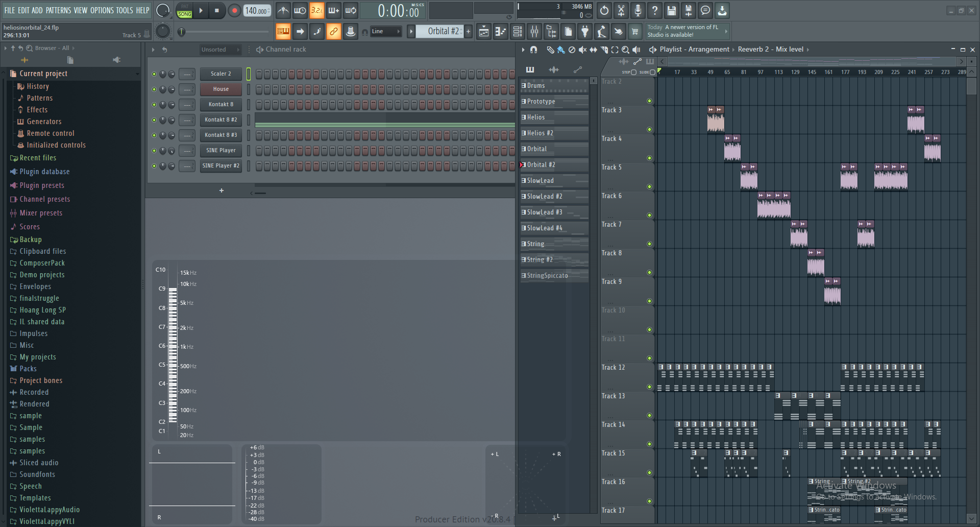The image size is (980, 527).
Task: Save the project with floppy disk icon
Action: (672, 10)
